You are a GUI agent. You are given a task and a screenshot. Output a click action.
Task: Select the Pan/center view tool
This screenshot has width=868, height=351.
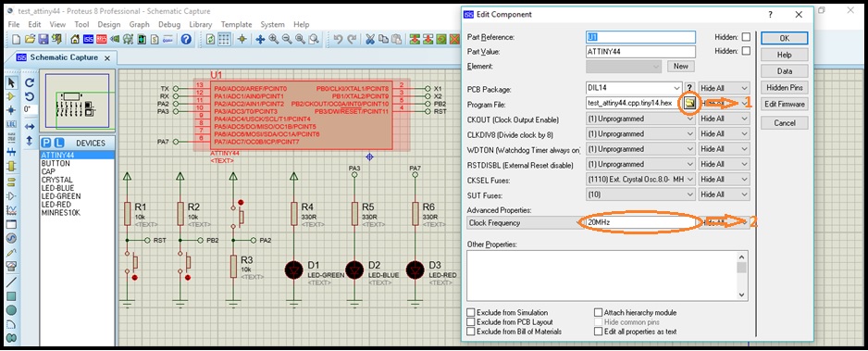tap(260, 39)
